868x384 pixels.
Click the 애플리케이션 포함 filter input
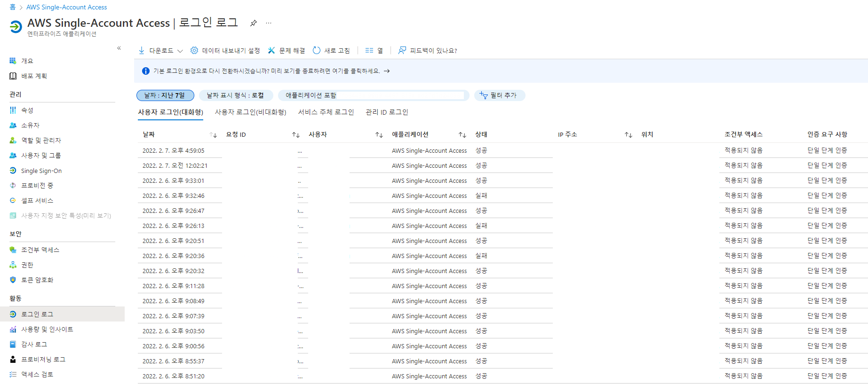tap(374, 95)
